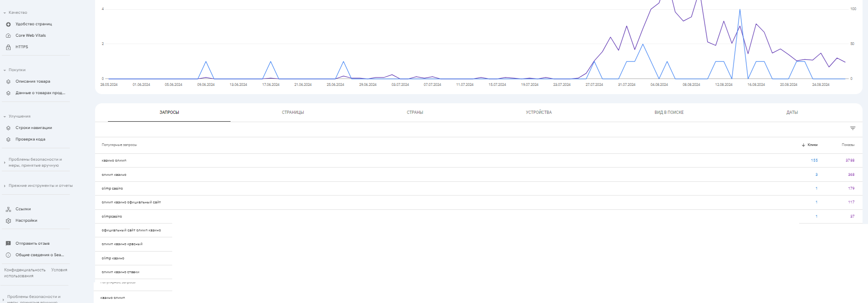Click the 37 impressions value
Screen dimensions: 868x303
tap(852, 217)
